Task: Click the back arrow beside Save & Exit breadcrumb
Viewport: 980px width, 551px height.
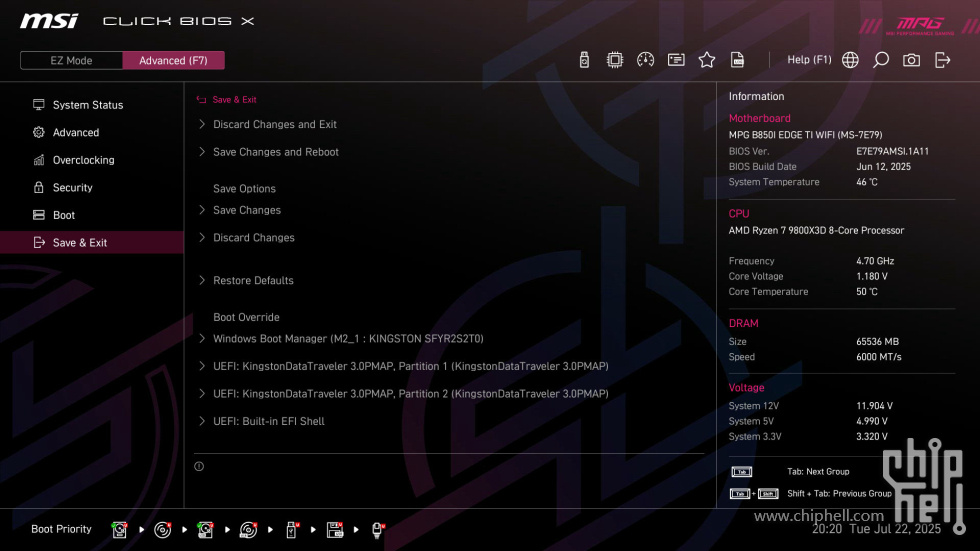Action: coord(201,99)
